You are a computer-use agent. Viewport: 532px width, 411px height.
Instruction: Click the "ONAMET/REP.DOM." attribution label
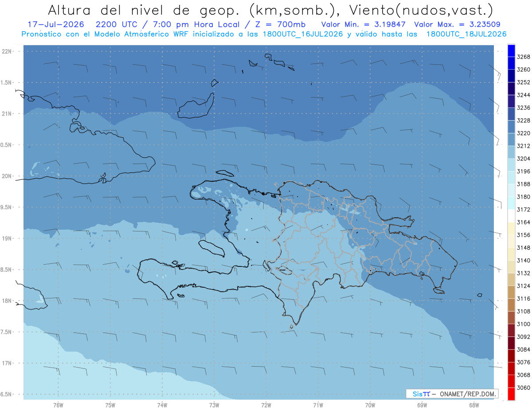[467, 394]
